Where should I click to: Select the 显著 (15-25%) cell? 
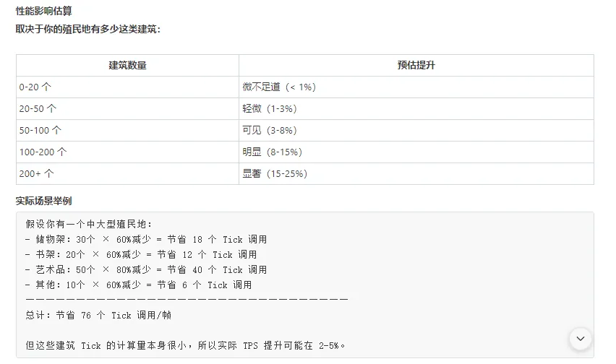(x=275, y=173)
